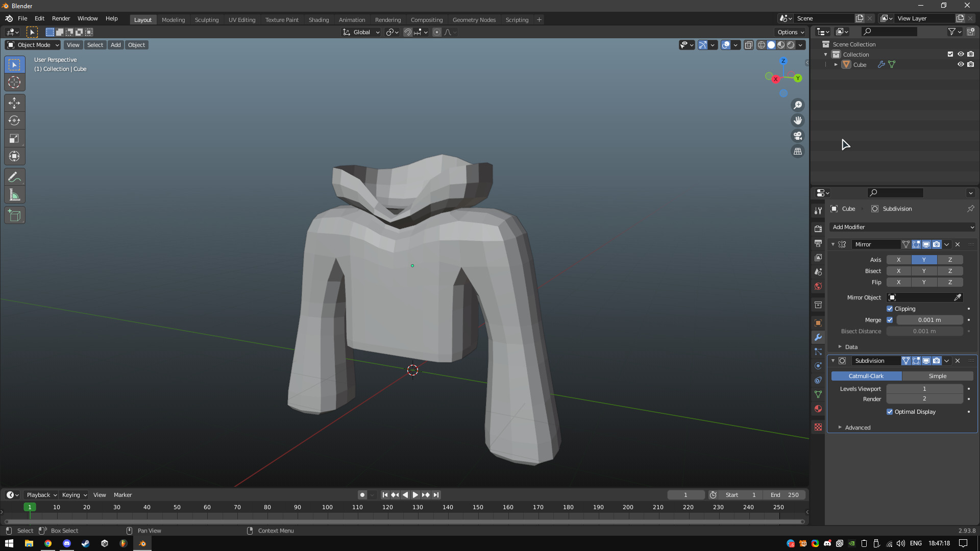Hide Cube in viewport with eye icon

[x=960, y=64]
